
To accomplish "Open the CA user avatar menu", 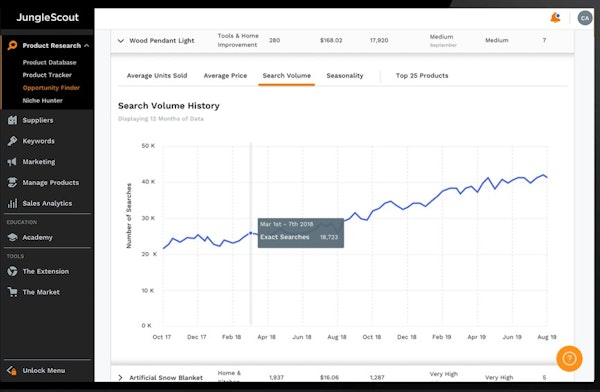I will coord(585,18).
